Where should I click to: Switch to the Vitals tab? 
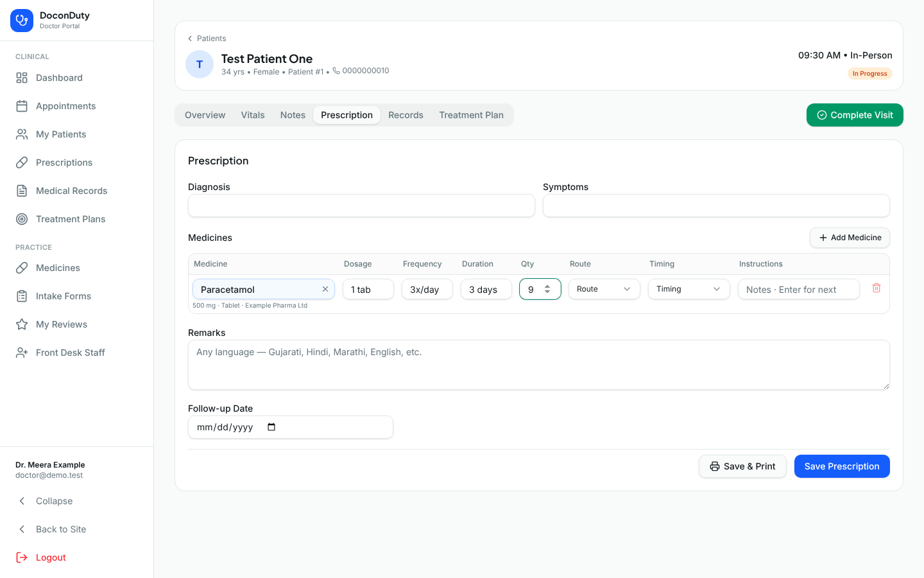pos(253,115)
